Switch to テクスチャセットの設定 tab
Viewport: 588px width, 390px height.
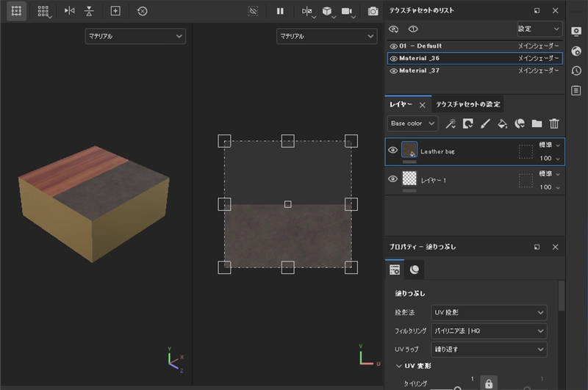[x=468, y=104]
